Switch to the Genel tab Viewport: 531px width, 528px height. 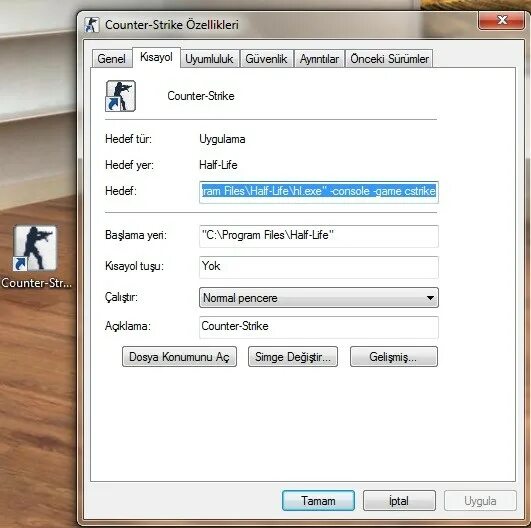[x=111, y=59]
